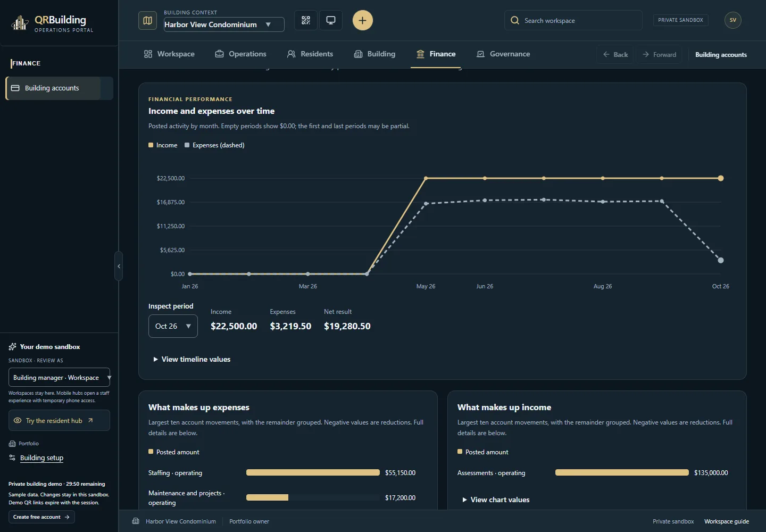The width and height of the screenshot is (766, 532).
Task: Click the Finance tab bank icon
Action: (x=420, y=54)
